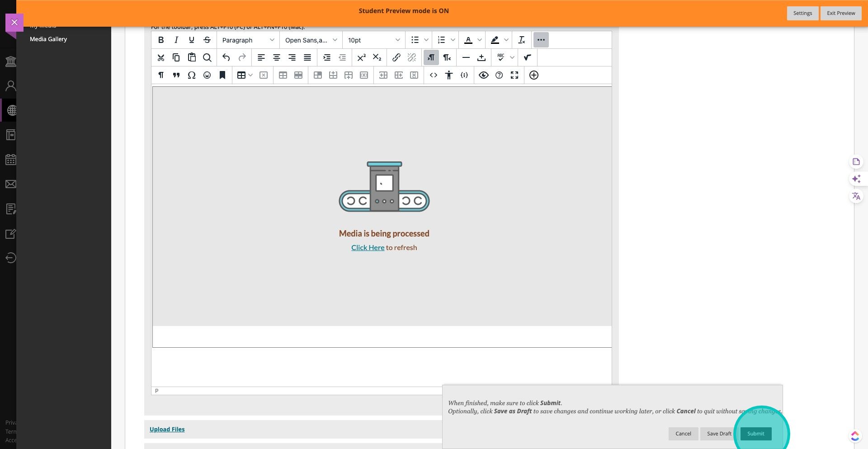Image resolution: width=868 pixels, height=449 pixels.
Task: Enter fullscreen editor mode
Action: coord(514,75)
